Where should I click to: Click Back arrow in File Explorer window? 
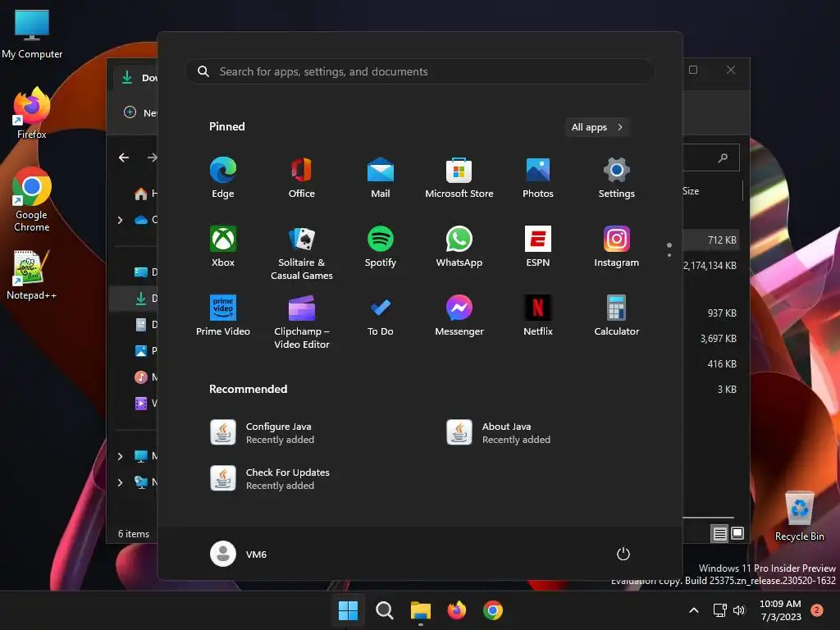[x=124, y=157]
